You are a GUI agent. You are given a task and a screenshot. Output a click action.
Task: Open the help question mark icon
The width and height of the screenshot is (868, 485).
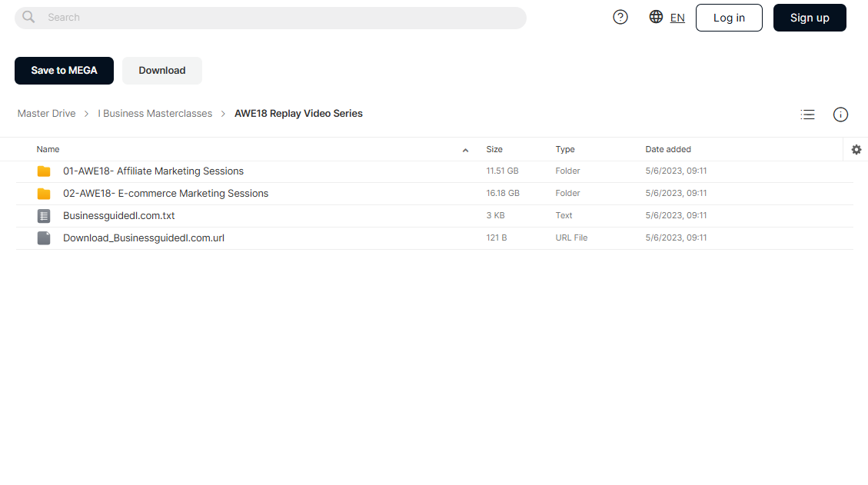pyautogui.click(x=620, y=17)
